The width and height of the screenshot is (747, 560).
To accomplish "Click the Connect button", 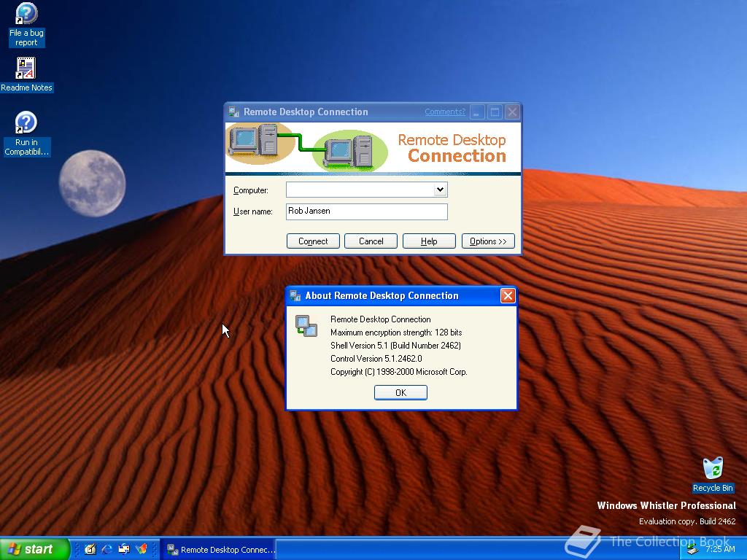I will pos(313,241).
